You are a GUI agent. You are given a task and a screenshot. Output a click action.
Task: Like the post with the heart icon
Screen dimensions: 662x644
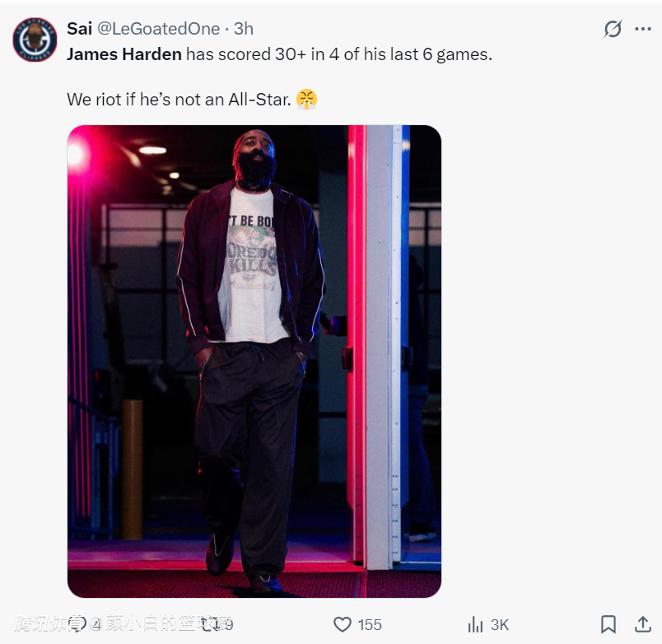343,624
